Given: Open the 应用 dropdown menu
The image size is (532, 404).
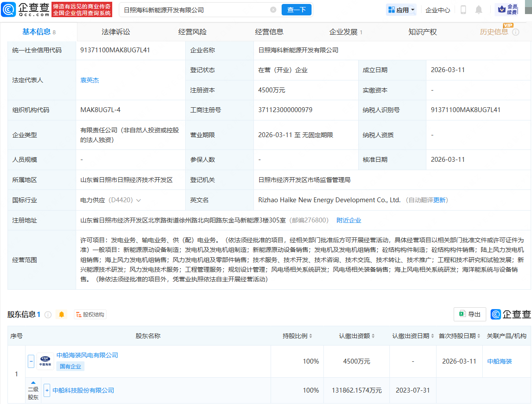Looking at the screenshot, I should click(401, 10).
